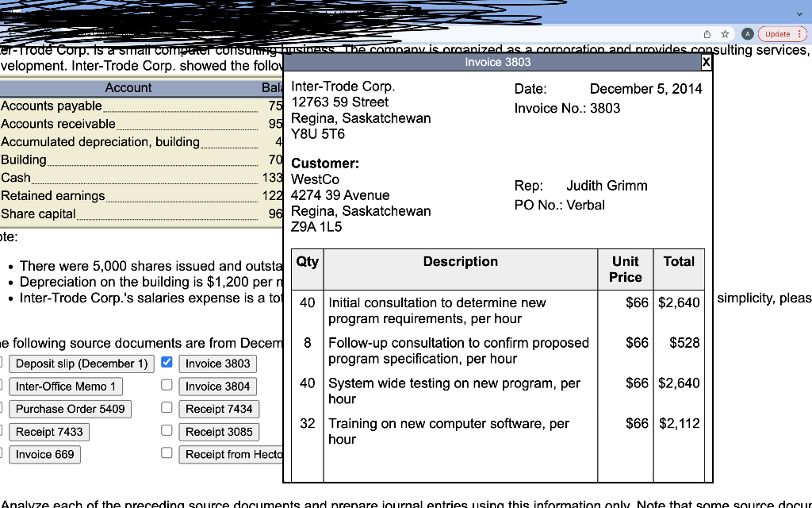Uncheck the Invoice 3803 checkbox
Screen dimensions: 812x508
167,361
